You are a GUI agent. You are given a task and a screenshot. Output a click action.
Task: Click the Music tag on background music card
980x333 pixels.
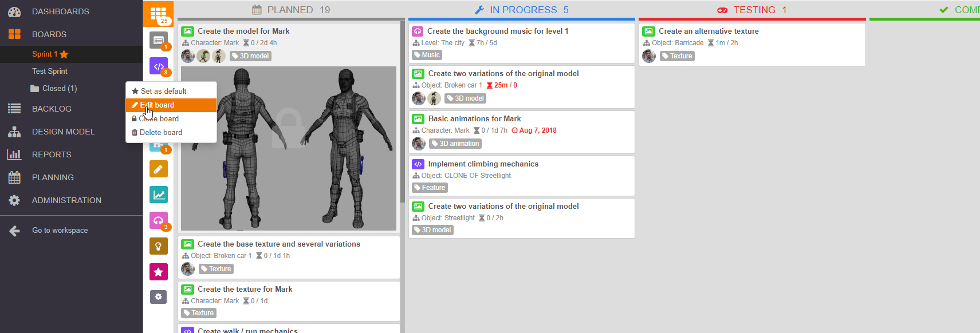coord(427,55)
